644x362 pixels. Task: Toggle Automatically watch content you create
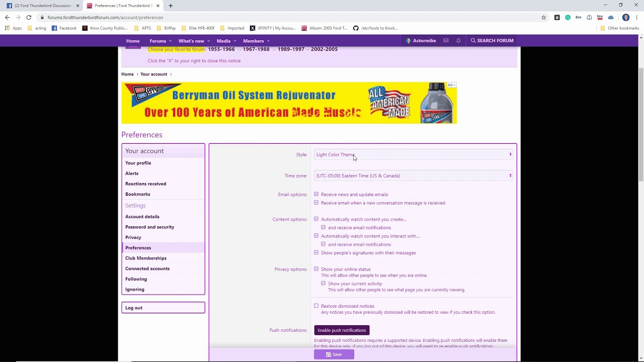click(x=316, y=219)
